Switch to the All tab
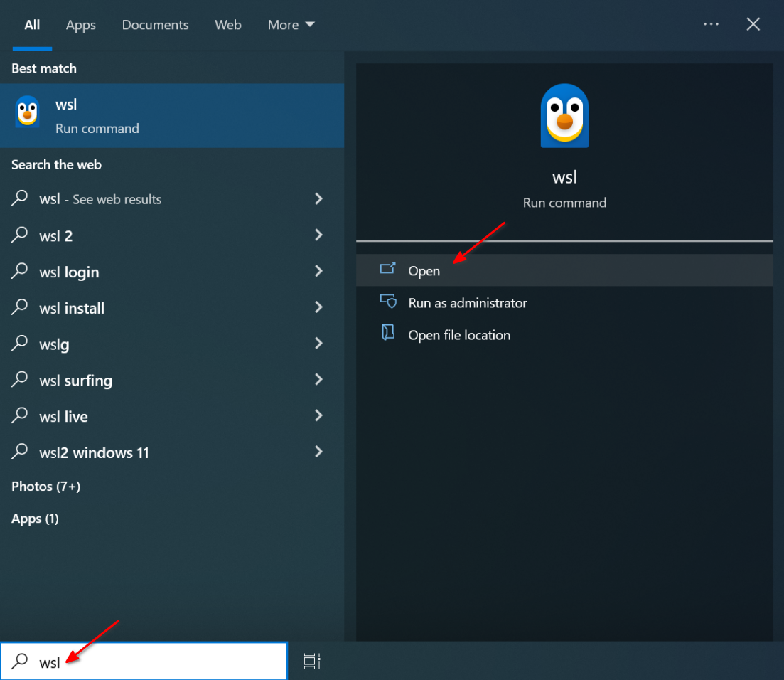This screenshot has width=784, height=680. [x=32, y=24]
